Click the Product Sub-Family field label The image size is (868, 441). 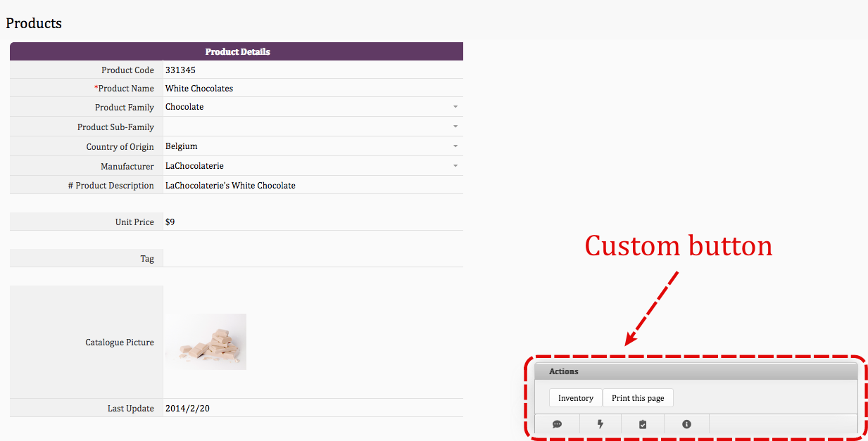pyautogui.click(x=115, y=127)
